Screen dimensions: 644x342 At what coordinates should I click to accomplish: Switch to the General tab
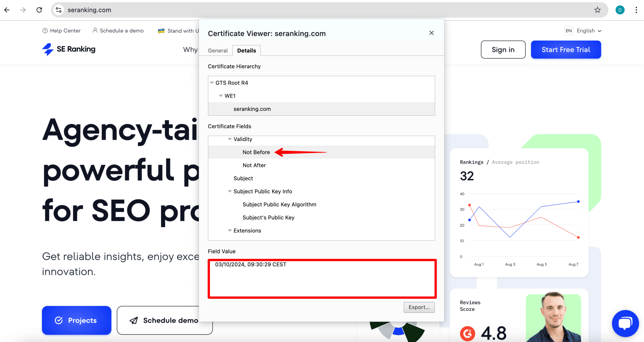(217, 50)
